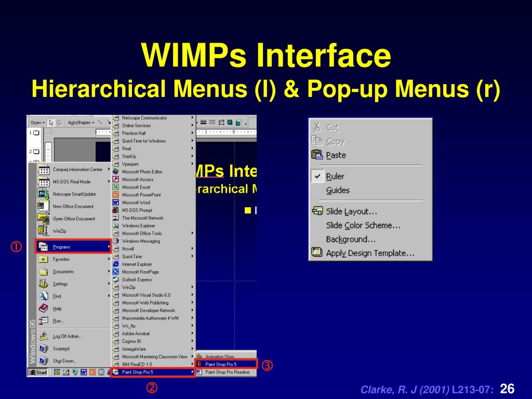Launch Internet Explorer from Programs

point(153,264)
